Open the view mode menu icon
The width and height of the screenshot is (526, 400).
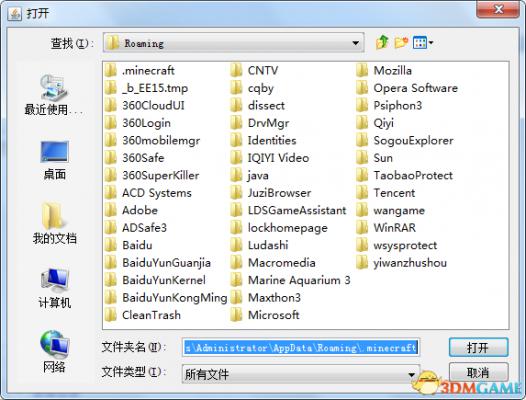point(423,43)
